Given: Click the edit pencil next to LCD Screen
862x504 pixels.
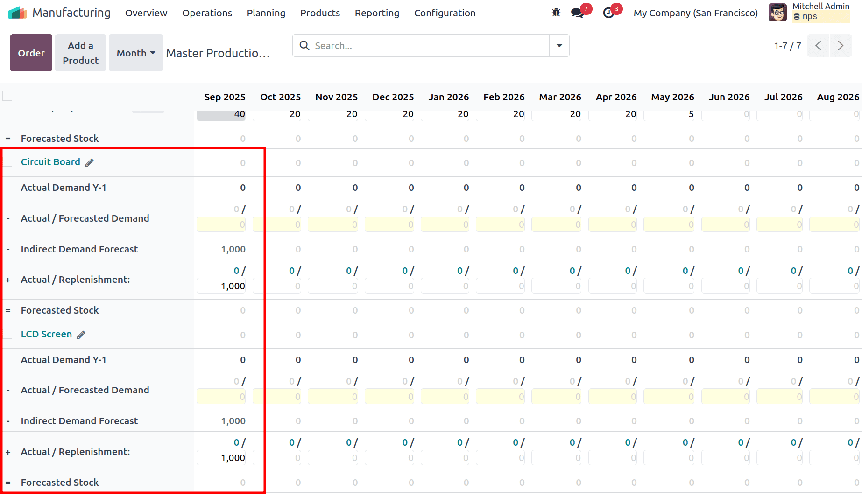Looking at the screenshot, I should coord(80,335).
